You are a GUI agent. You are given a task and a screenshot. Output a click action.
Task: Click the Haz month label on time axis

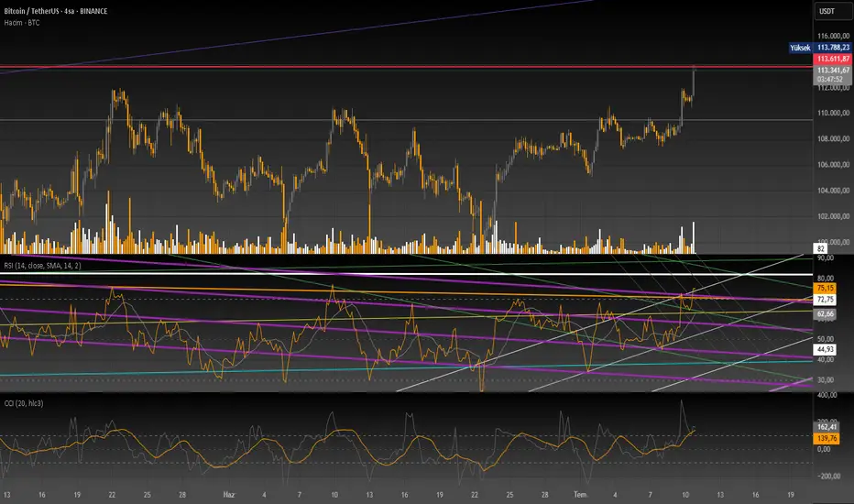[x=229, y=495]
